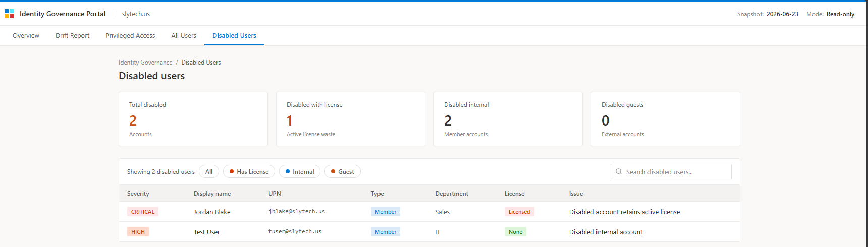This screenshot has height=247, width=868.
Task: Sort by the Severity column header
Action: 138,194
